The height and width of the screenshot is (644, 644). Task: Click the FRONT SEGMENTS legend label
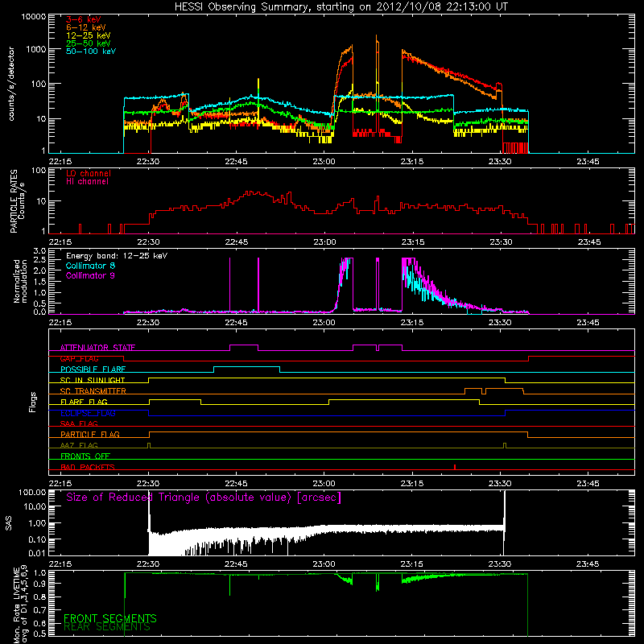click(110, 618)
